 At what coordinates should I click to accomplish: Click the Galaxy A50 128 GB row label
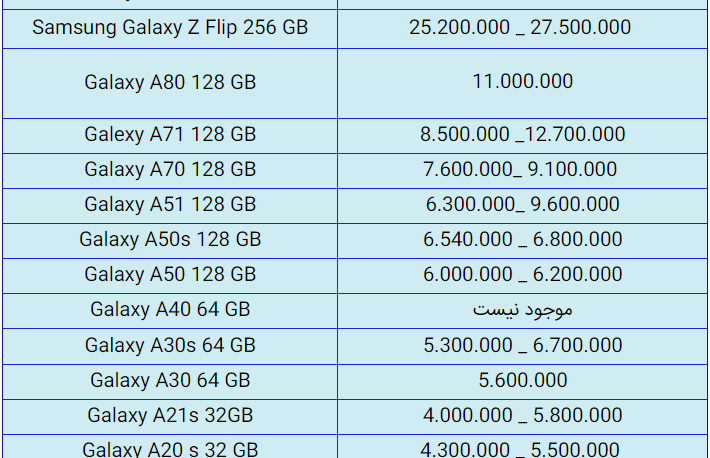pyautogui.click(x=170, y=275)
